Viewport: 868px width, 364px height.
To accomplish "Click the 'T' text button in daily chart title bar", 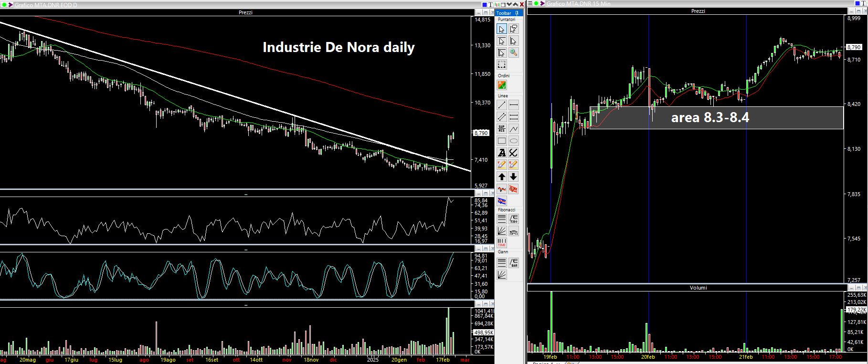I will [x=490, y=4].
